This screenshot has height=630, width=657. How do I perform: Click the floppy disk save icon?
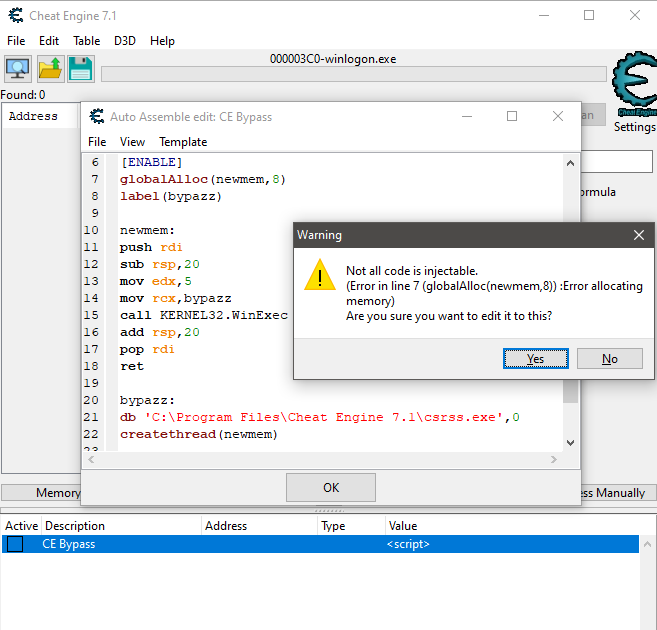(x=81, y=69)
